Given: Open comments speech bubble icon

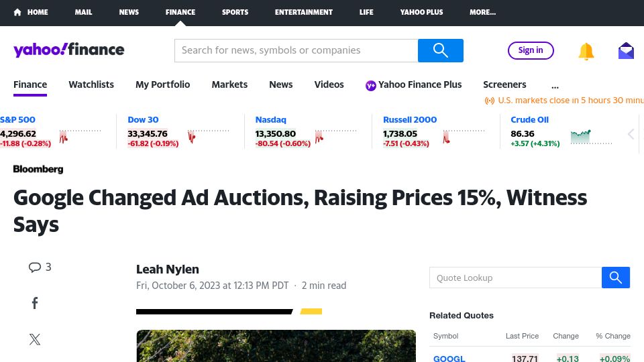Looking at the screenshot, I should pyautogui.click(x=34, y=267).
